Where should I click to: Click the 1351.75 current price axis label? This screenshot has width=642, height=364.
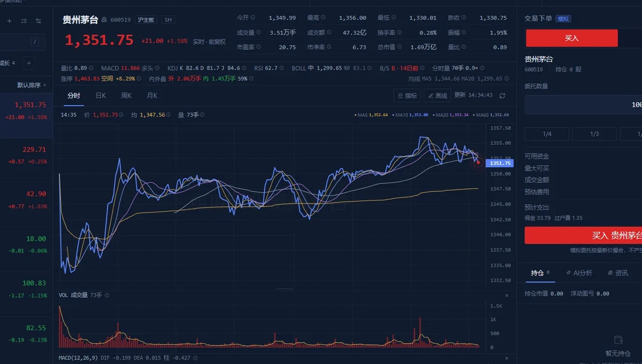[499, 163]
